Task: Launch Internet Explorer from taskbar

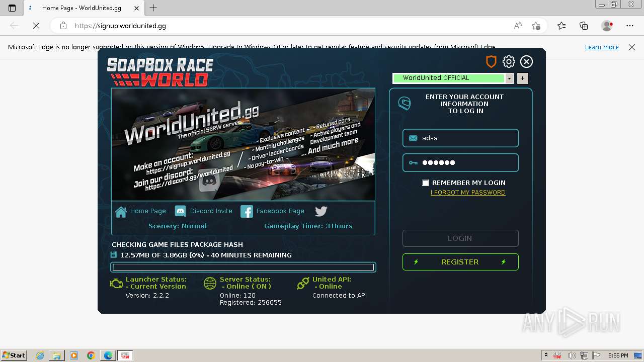Action: point(40,355)
